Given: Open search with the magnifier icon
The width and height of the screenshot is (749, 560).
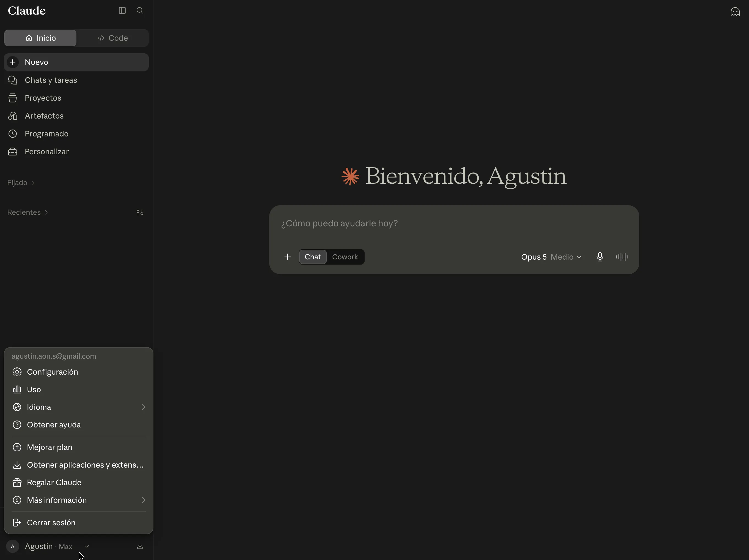Looking at the screenshot, I should (140, 10).
